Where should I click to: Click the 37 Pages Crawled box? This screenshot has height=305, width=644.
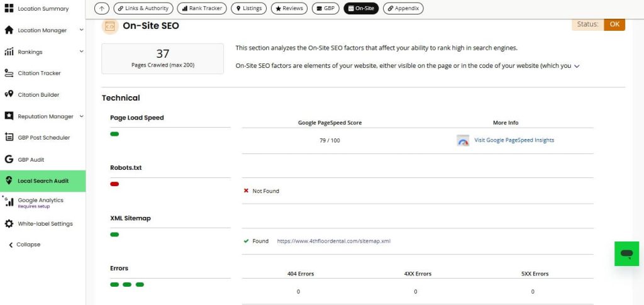point(163,58)
